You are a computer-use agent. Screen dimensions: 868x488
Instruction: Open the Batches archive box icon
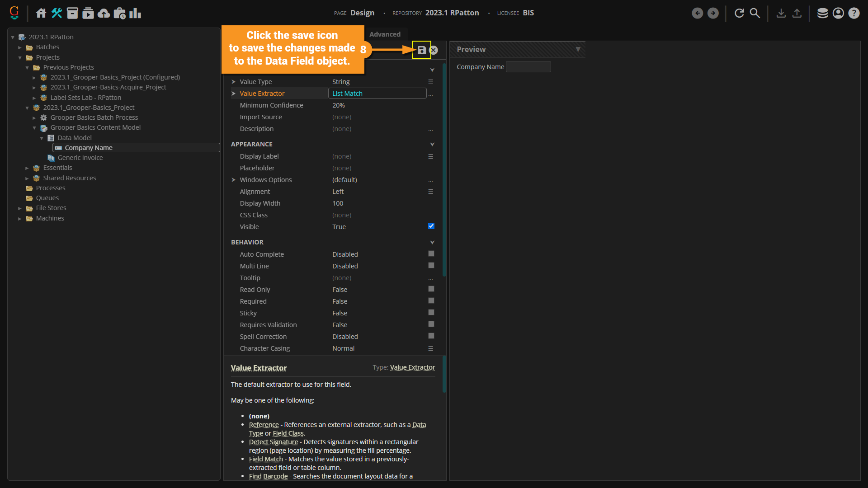[72, 13]
